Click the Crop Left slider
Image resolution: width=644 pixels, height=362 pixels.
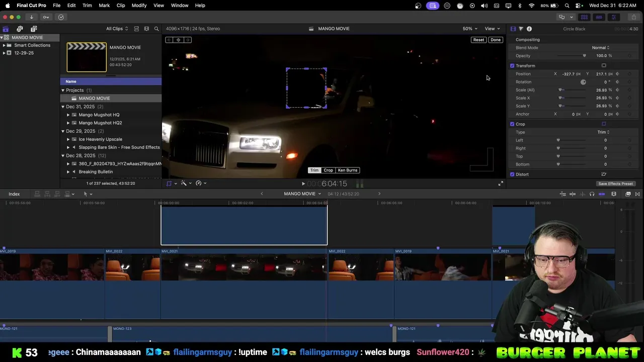point(572,140)
